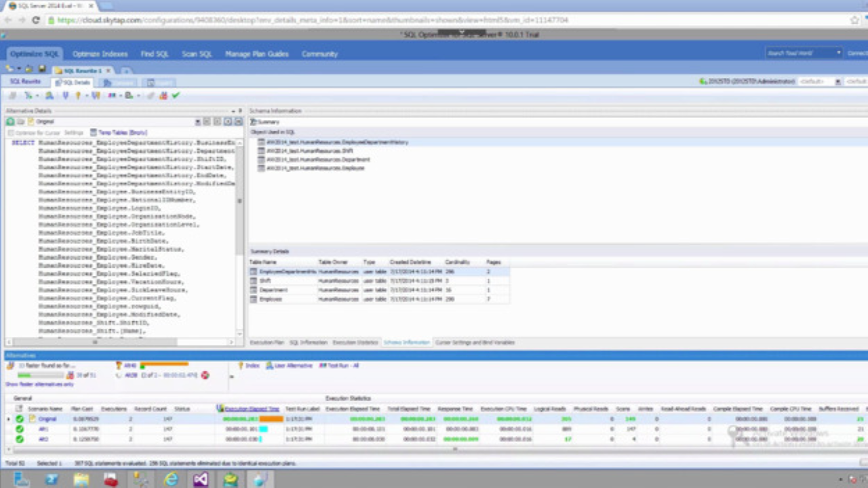The width and height of the screenshot is (868, 488).
Task: Open File Explorer from the taskbar
Action: click(x=81, y=480)
